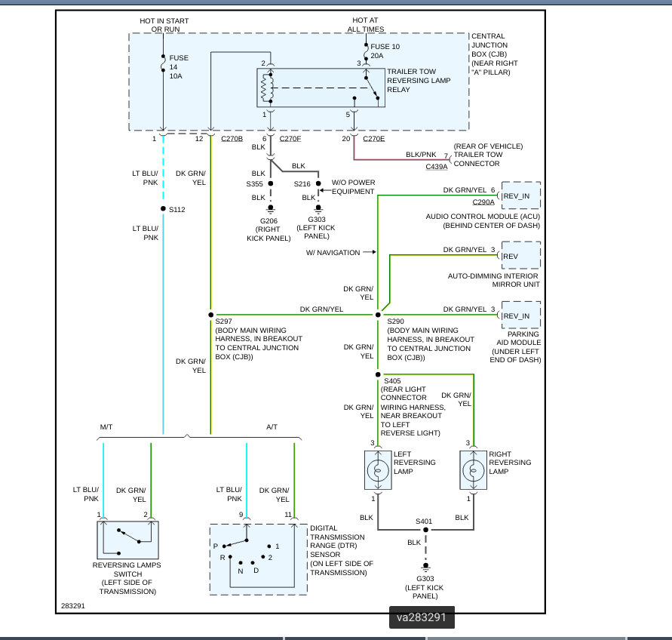The height and width of the screenshot is (640, 672).
Task: Click the R position in DTR sensor
Action: (222, 558)
